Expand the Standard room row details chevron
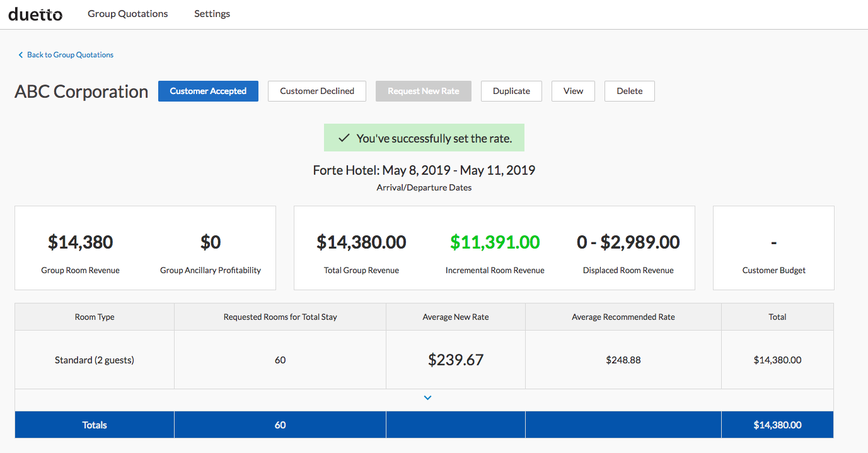 427,398
